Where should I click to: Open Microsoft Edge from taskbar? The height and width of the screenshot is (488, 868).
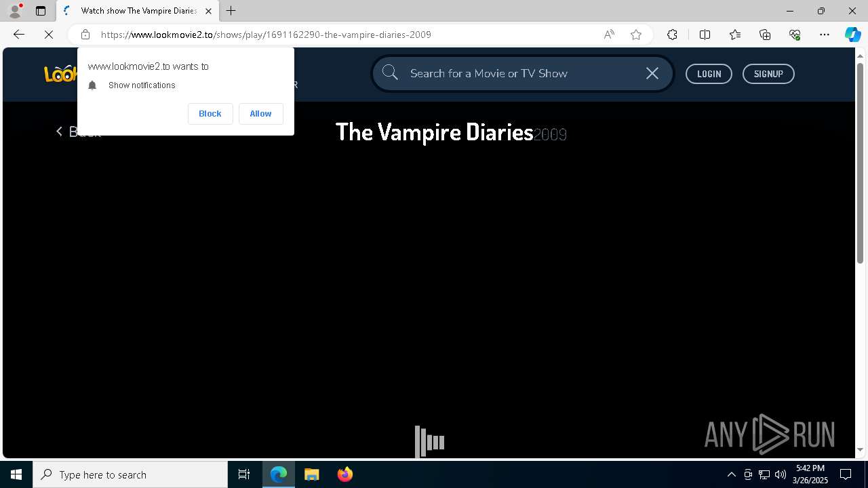tap(279, 474)
